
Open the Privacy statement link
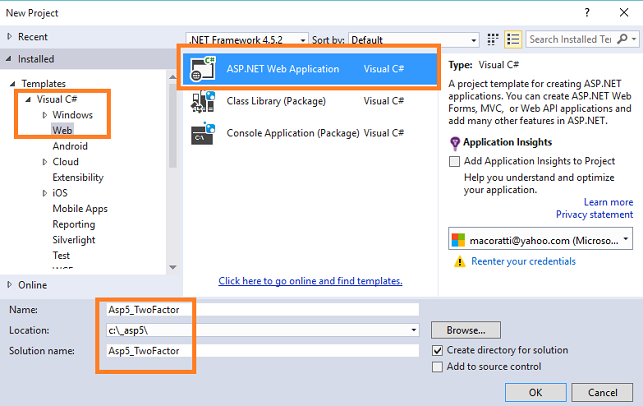pyautogui.click(x=594, y=214)
